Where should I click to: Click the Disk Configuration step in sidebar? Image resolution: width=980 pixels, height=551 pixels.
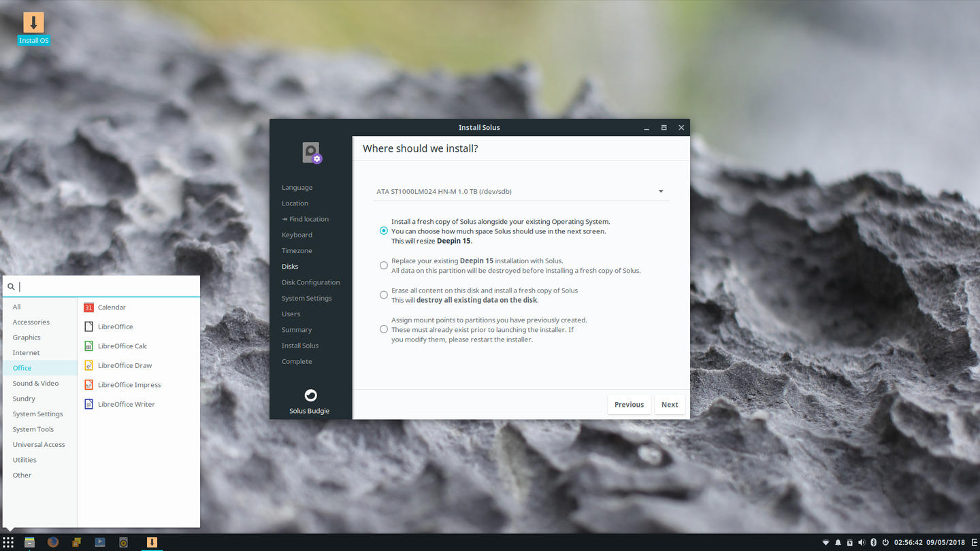click(310, 282)
